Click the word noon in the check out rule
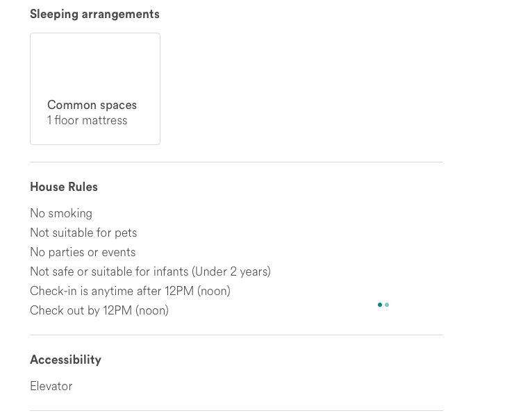 pos(152,311)
